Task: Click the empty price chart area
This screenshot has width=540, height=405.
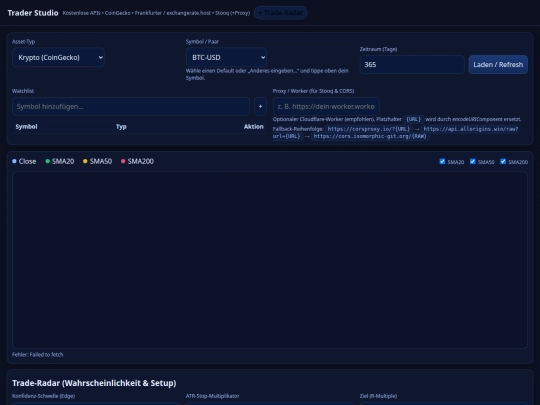Action: pos(270,260)
